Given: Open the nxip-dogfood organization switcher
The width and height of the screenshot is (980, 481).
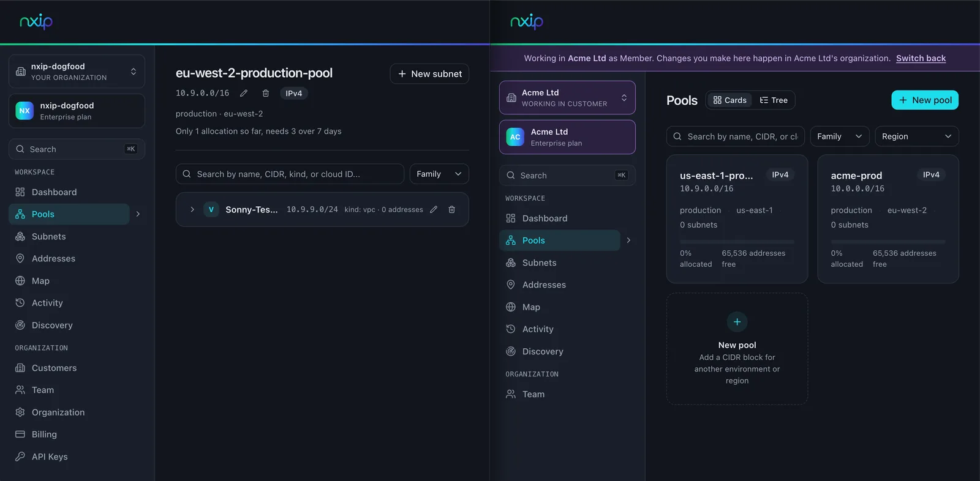Looking at the screenshot, I should click(77, 72).
